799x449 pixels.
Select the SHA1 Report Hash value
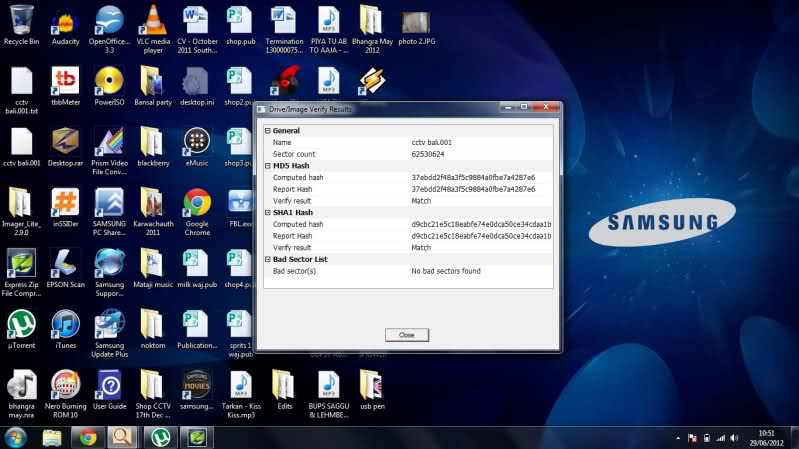click(481, 236)
